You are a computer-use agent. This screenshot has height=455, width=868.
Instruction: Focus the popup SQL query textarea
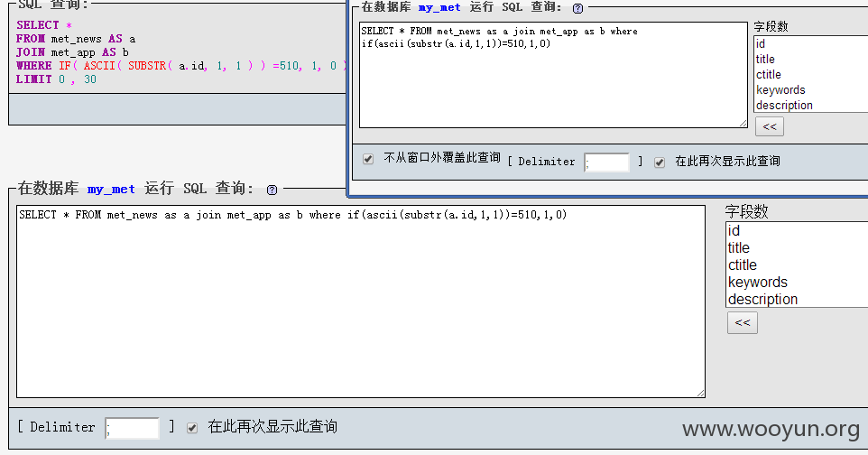pos(553,75)
